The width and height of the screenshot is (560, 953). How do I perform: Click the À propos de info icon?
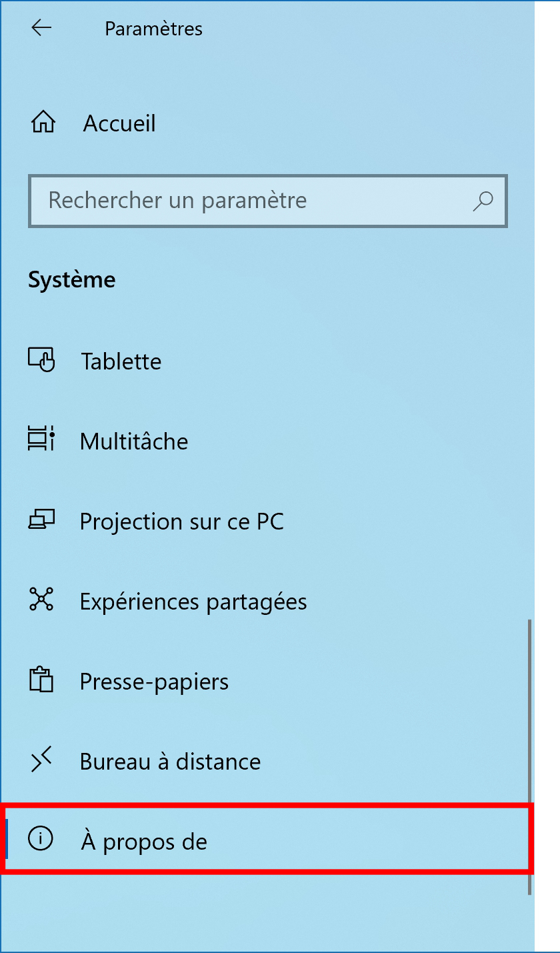pos(41,840)
